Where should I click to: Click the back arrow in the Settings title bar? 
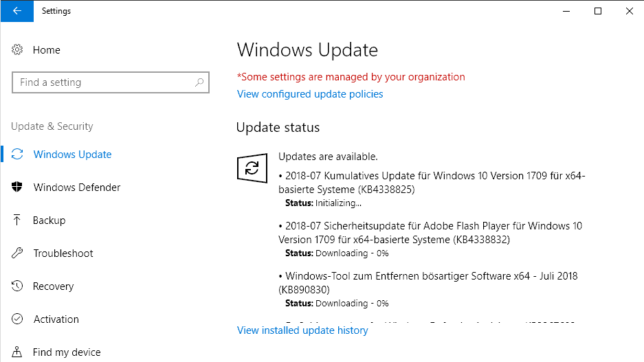(17, 11)
